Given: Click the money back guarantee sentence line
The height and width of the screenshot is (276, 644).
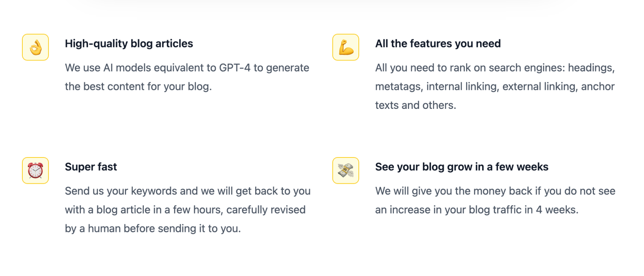Looking at the screenshot, I should point(495,191).
